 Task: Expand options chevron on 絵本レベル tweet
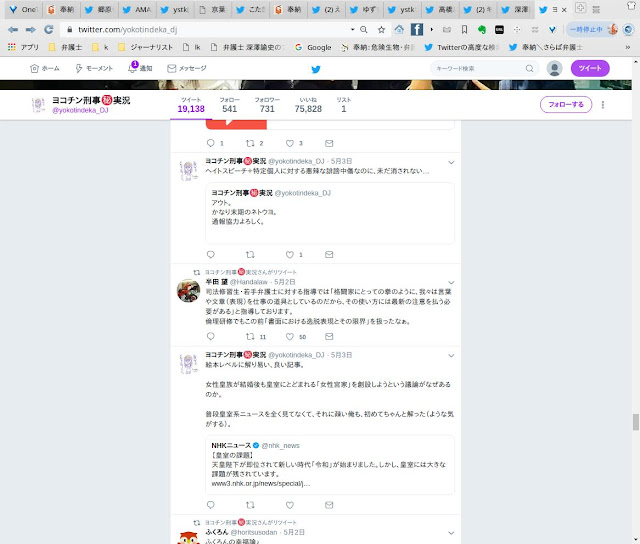(451, 355)
